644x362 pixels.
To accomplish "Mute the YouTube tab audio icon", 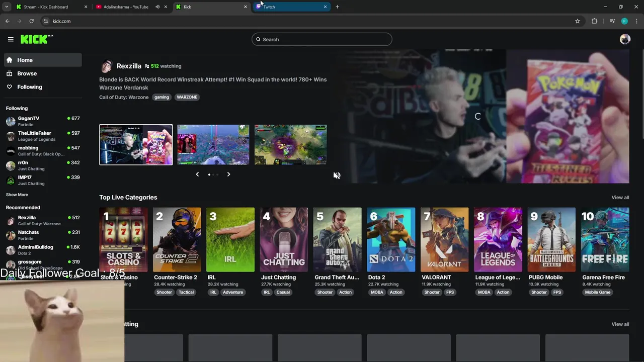I will [x=157, y=7].
